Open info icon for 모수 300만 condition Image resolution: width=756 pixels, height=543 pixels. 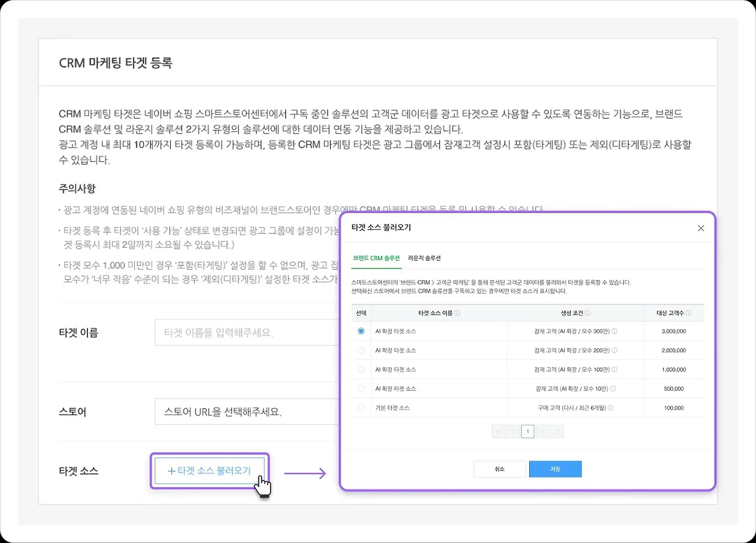(615, 332)
